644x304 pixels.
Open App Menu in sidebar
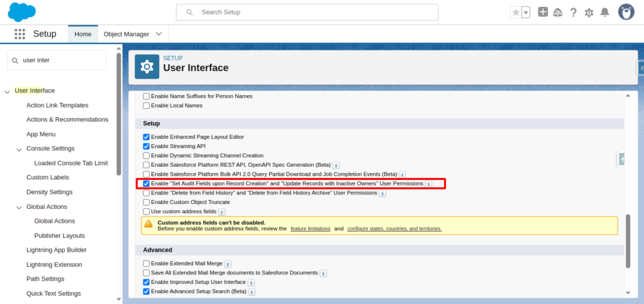[41, 134]
